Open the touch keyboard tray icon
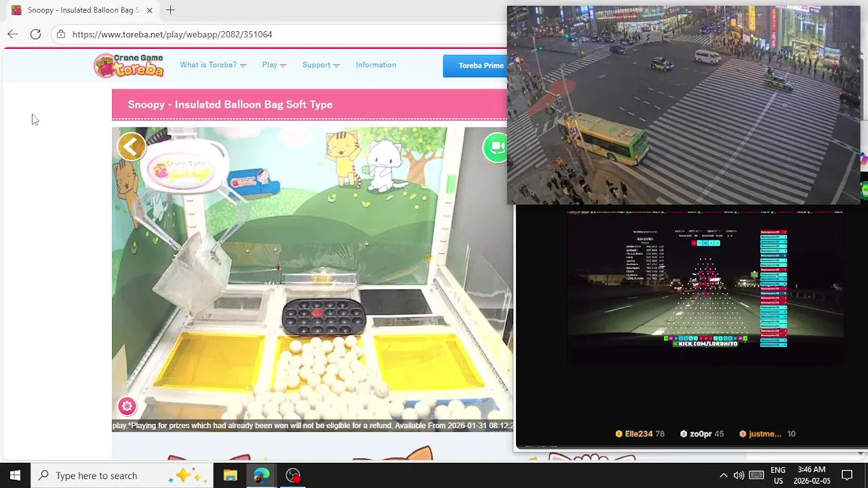 [x=756, y=475]
